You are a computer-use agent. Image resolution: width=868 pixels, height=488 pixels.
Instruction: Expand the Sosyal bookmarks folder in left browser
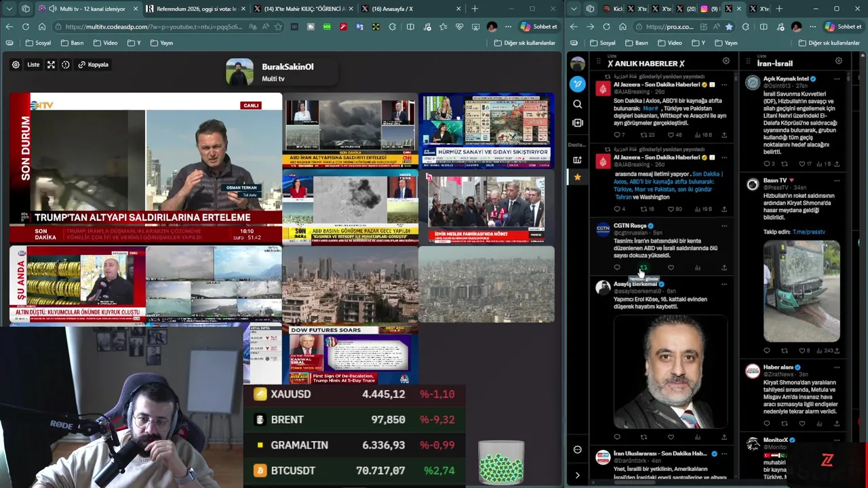click(x=39, y=43)
